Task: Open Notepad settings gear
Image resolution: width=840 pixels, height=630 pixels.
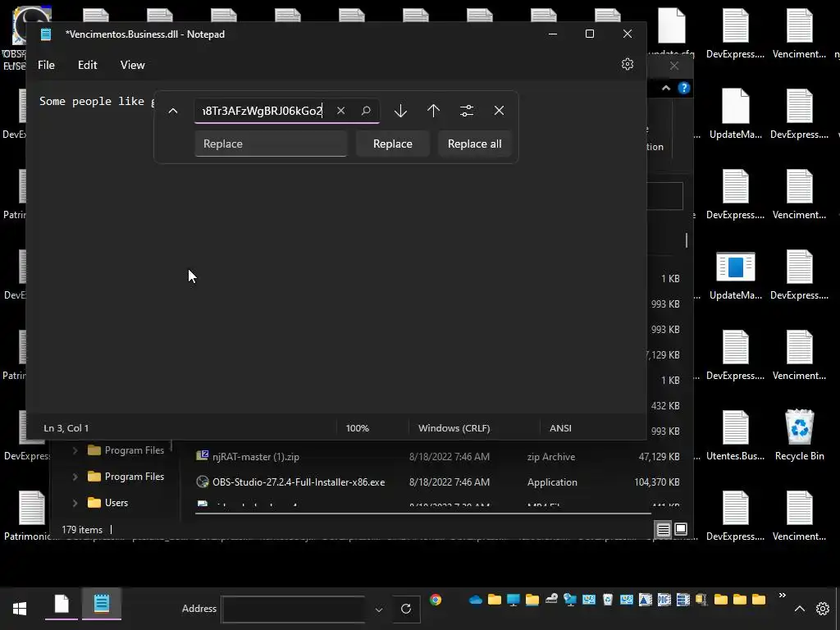Action: (x=628, y=64)
